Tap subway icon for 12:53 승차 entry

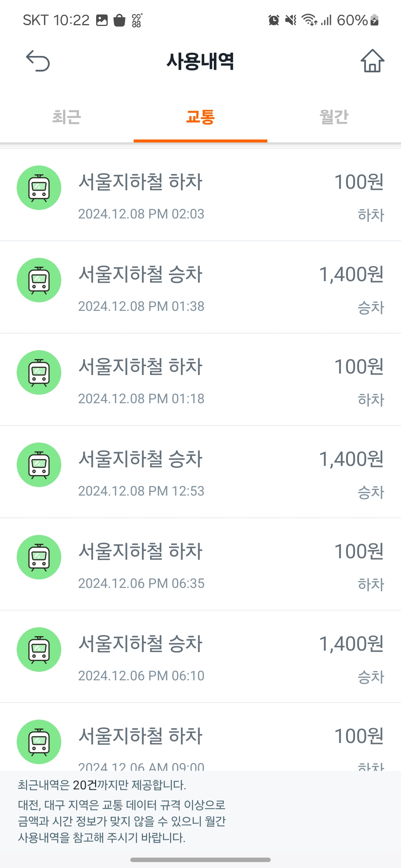(39, 465)
